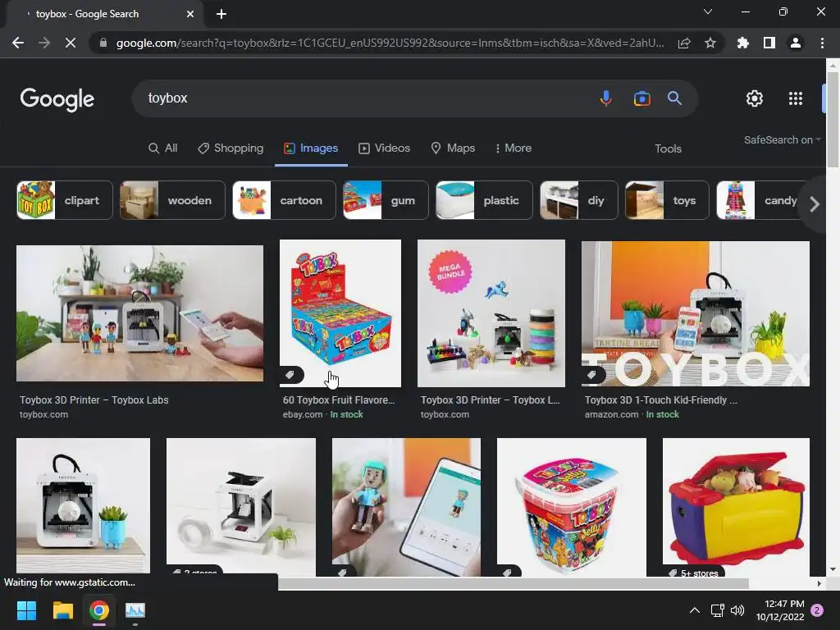This screenshot has width=840, height=630.
Task: Filter images by clipart chip
Action: point(65,200)
